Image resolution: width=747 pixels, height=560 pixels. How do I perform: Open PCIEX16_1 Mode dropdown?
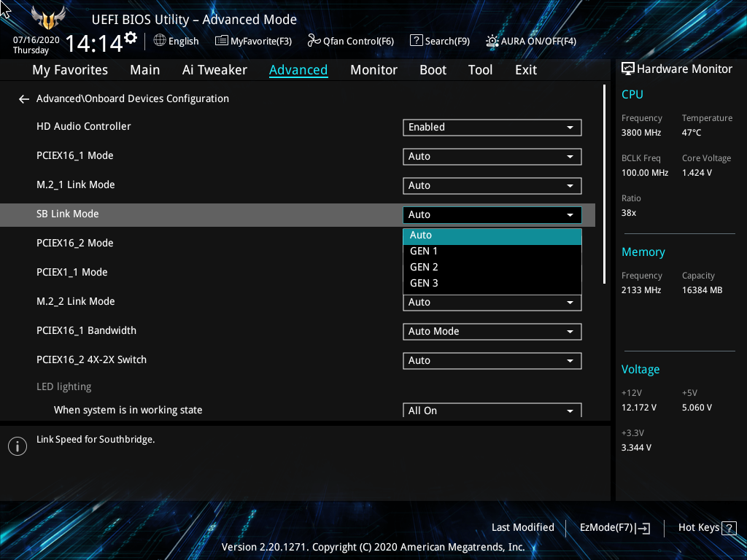[492, 157]
